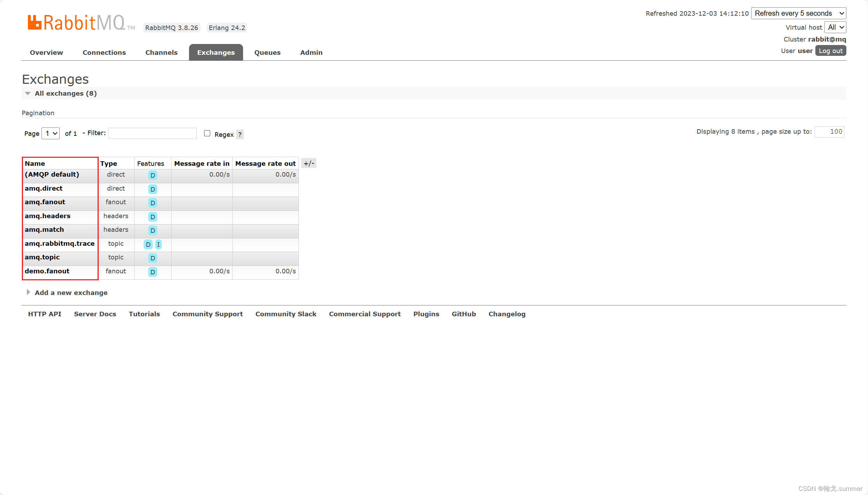The image size is (868, 495).
Task: Click the Features column header
Action: tap(151, 163)
